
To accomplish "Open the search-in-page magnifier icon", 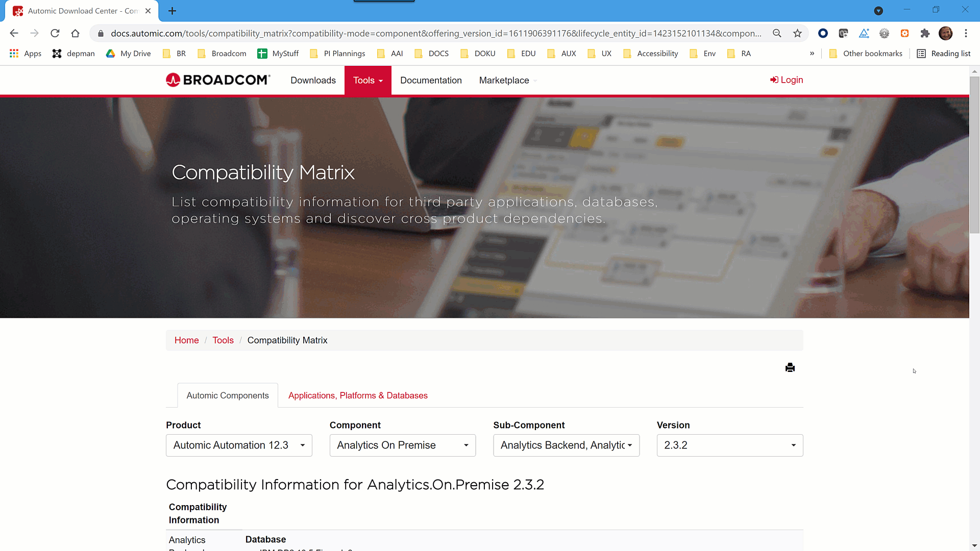I will click(x=777, y=33).
